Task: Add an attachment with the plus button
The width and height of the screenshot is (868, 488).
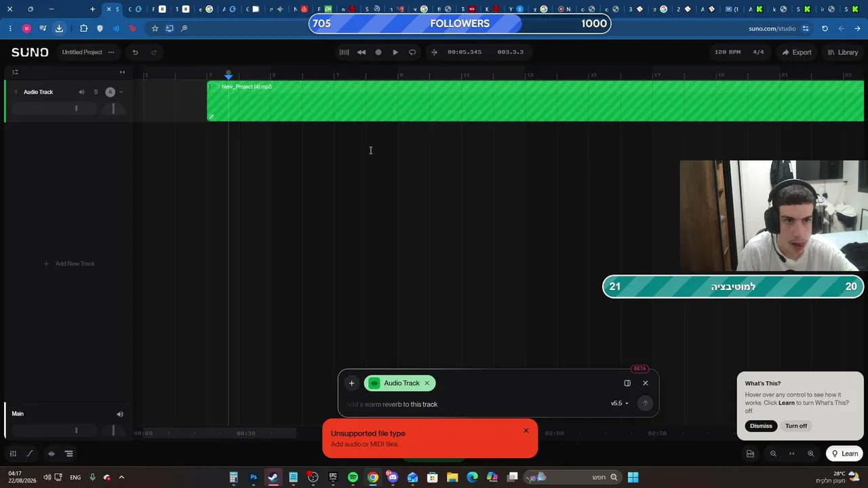Action: pyautogui.click(x=351, y=383)
